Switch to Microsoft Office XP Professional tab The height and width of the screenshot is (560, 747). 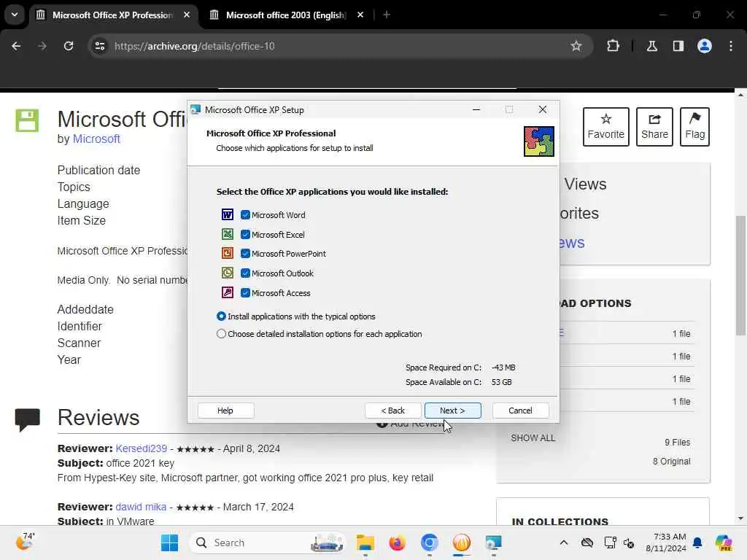point(113,15)
